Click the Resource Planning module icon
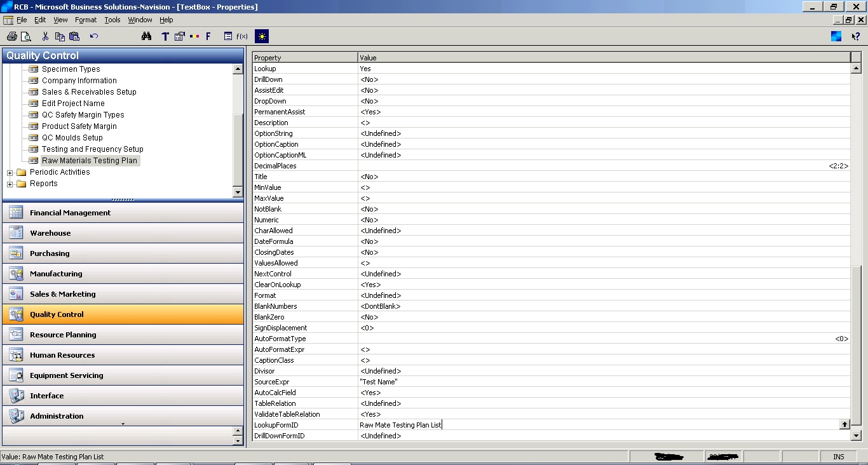Screen dimensions: 868x465 click(16, 335)
